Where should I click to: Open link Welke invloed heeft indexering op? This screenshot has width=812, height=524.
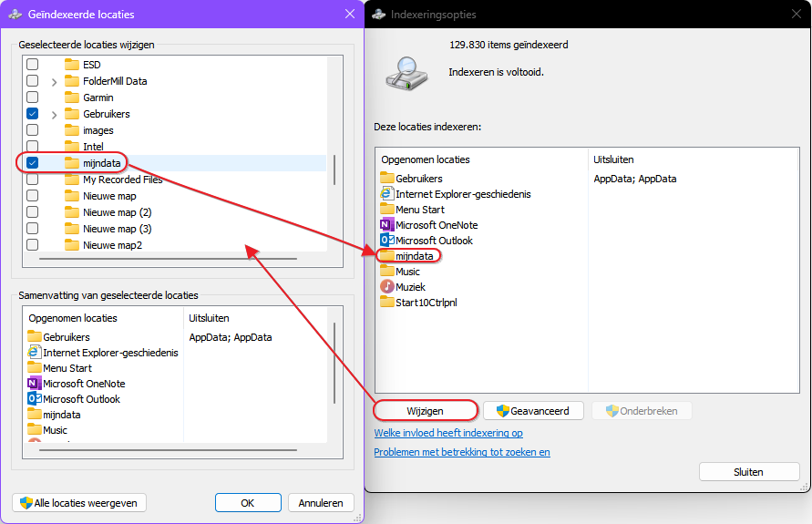coord(447,434)
